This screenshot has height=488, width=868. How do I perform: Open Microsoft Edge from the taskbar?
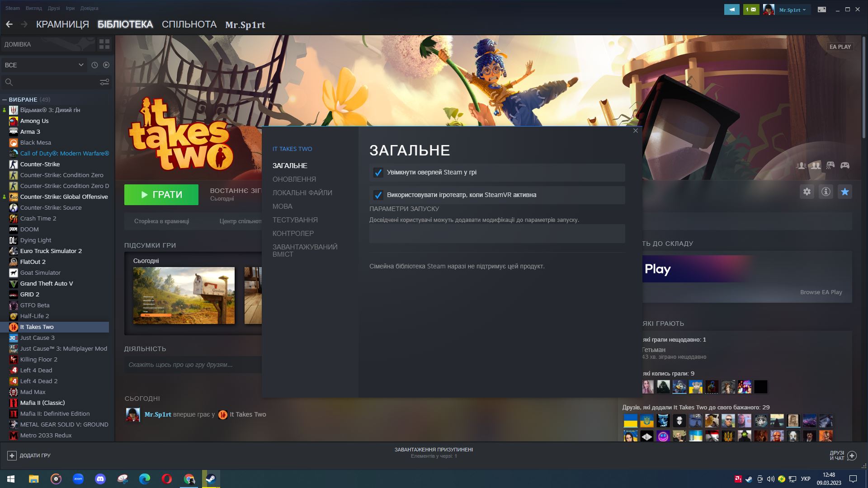(145, 479)
